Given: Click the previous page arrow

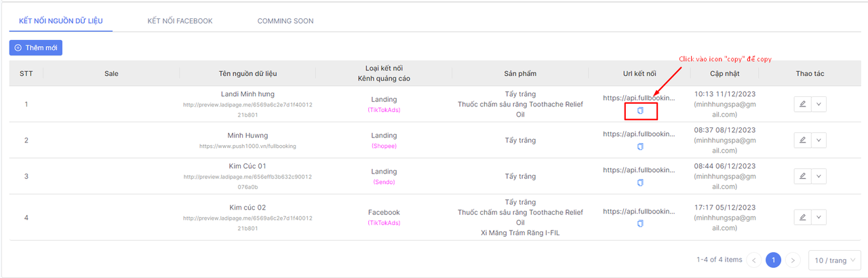Looking at the screenshot, I should point(753,260).
